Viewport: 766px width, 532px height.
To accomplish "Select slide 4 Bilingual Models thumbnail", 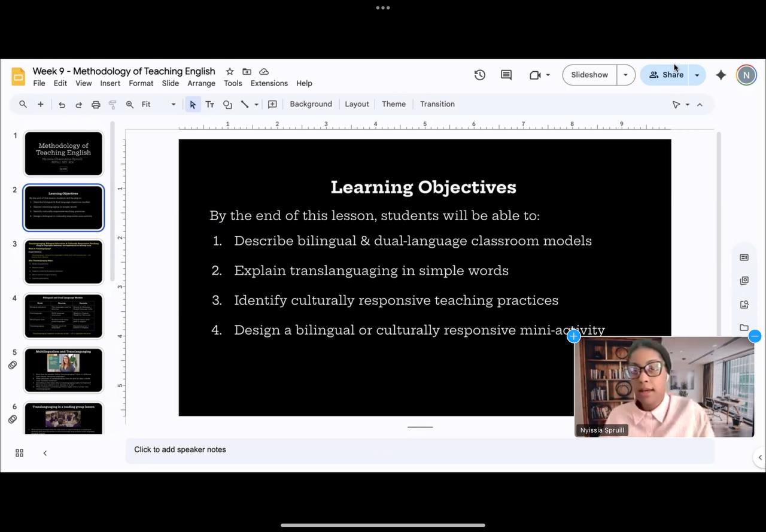I will (63, 316).
